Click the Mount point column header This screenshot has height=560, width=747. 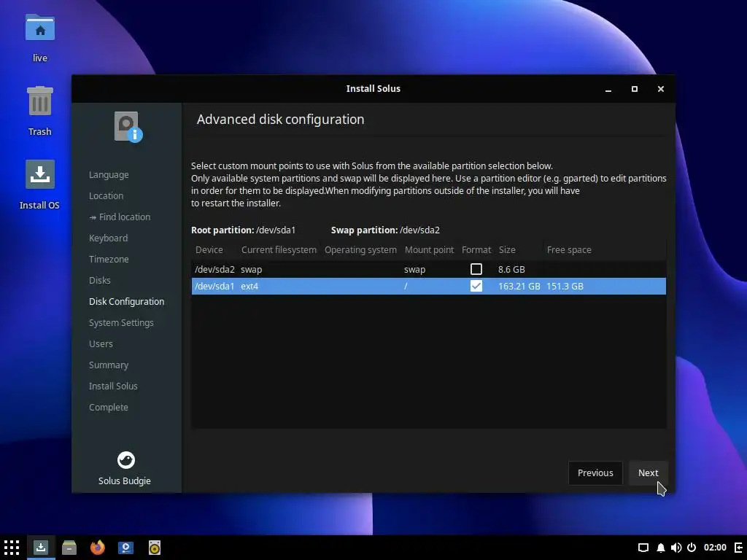429,249
